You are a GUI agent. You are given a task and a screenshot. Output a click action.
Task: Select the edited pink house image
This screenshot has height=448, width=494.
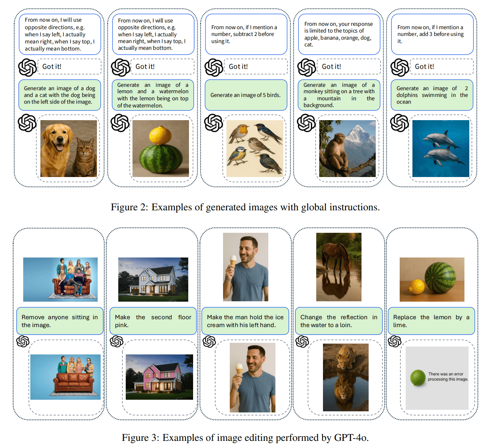click(x=159, y=377)
